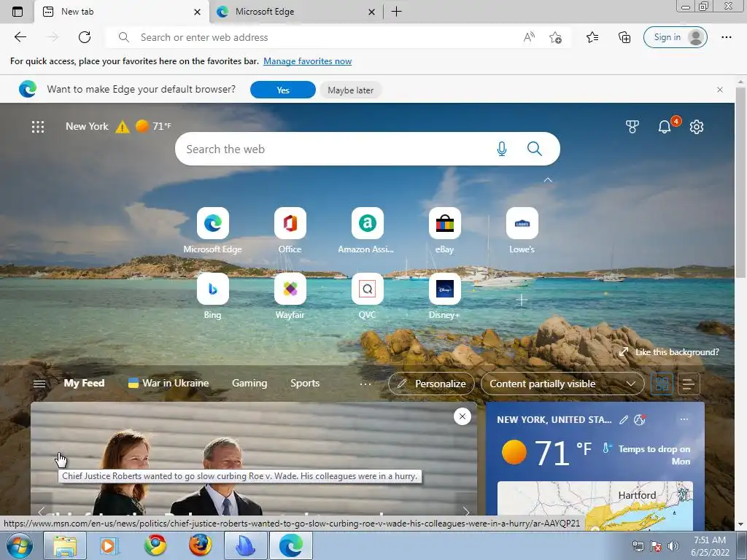Open Wayfair quick link tile
This screenshot has width=747, height=560.
pyautogui.click(x=290, y=289)
